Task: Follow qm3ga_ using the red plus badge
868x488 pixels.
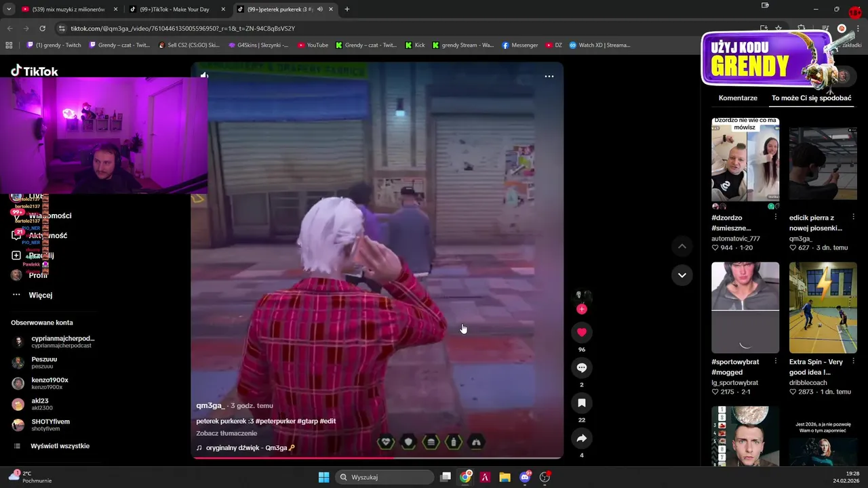Action: [x=581, y=309]
